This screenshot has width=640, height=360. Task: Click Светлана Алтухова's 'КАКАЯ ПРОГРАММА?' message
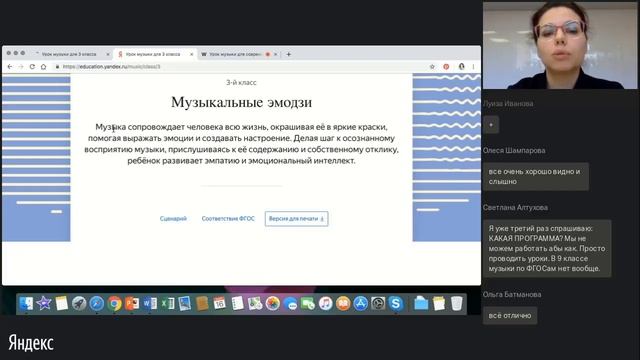[x=547, y=249]
